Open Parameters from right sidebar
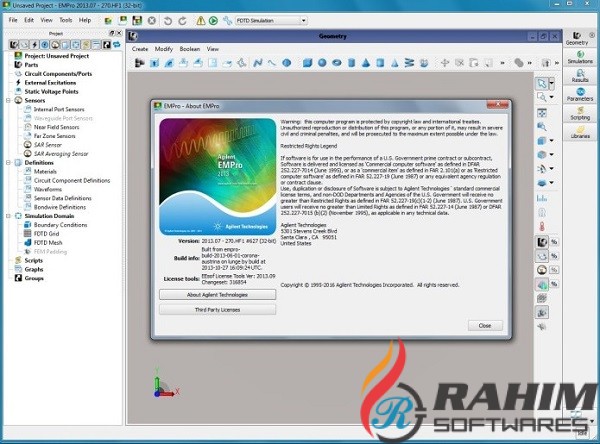This screenshot has width=600, height=444. [580, 95]
